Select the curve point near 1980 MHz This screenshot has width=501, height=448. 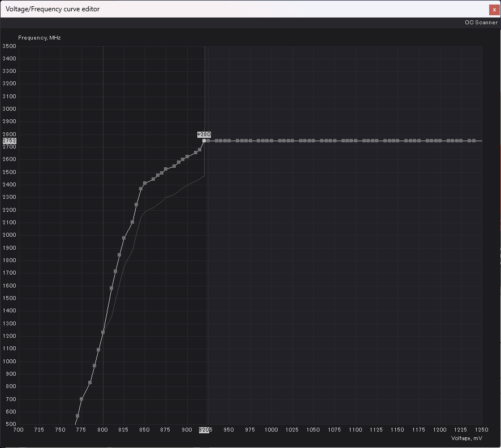tap(124, 238)
